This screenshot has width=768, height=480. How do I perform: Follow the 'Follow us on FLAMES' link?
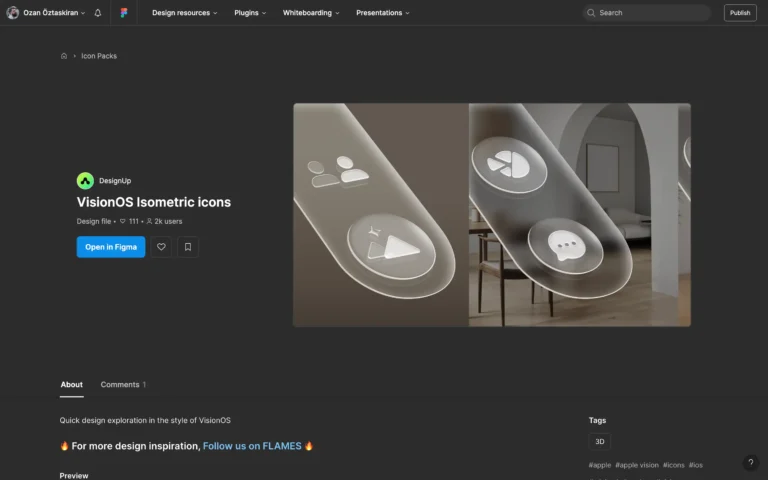tap(252, 446)
